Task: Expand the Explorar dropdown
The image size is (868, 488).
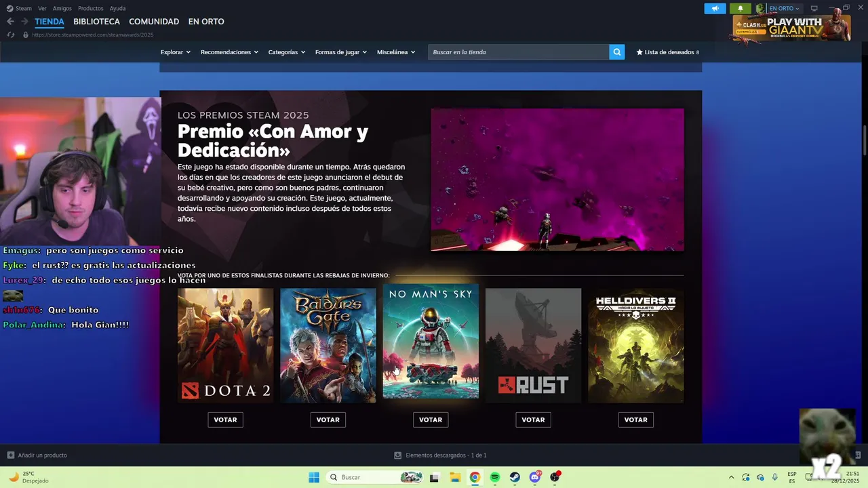Action: tap(175, 52)
